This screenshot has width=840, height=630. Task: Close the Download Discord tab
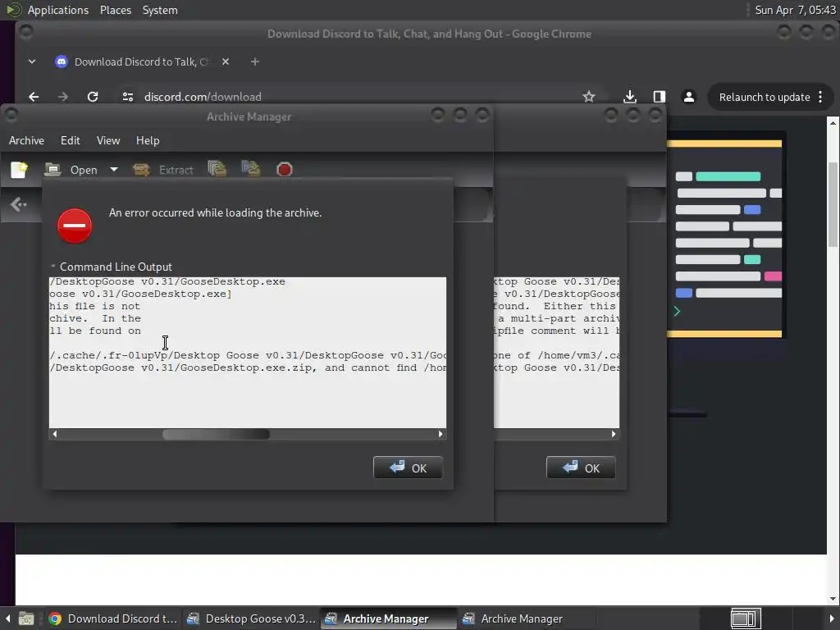[x=226, y=62]
